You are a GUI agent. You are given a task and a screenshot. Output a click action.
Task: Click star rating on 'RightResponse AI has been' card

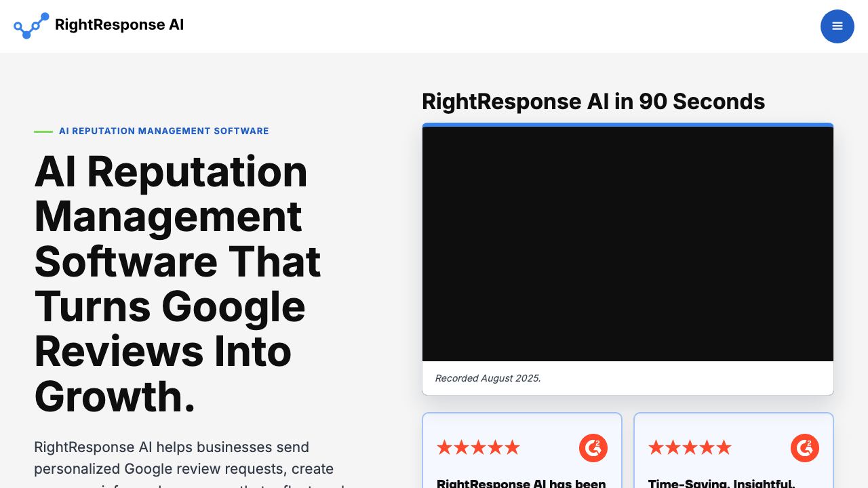(x=478, y=447)
